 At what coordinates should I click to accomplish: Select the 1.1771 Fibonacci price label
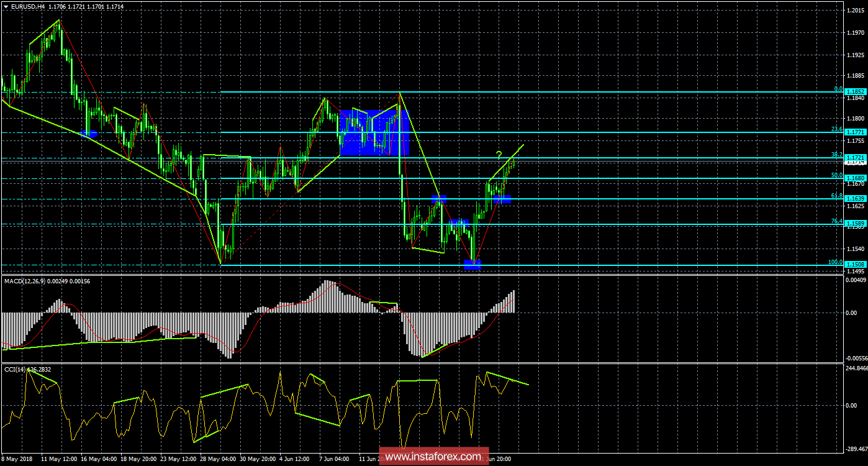click(856, 132)
